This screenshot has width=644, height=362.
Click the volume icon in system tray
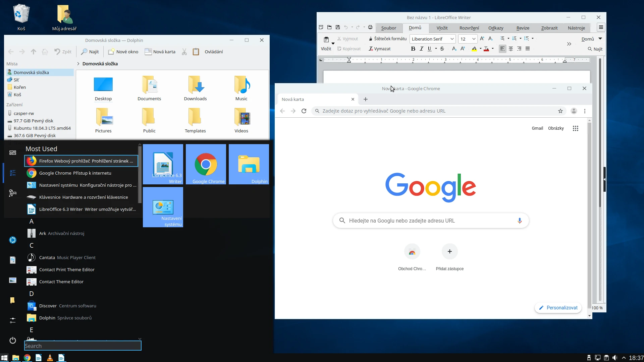615,358
